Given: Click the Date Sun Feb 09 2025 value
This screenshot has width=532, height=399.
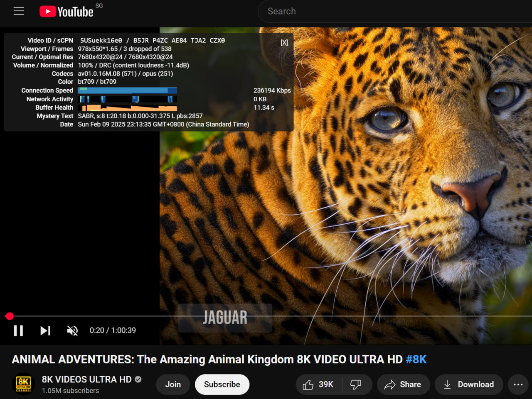Looking at the screenshot, I should (163, 124).
